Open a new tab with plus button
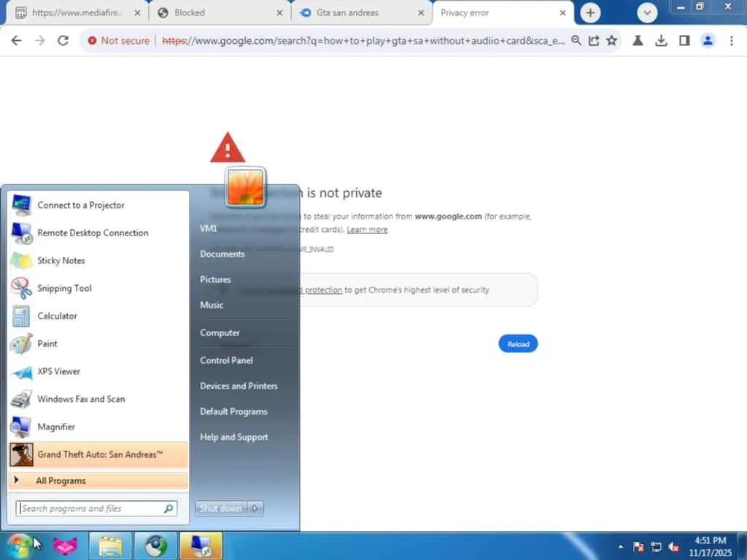The image size is (747, 560). point(590,13)
